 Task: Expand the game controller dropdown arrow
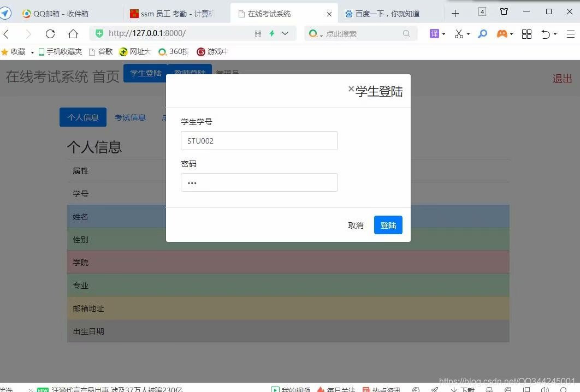[512, 34]
